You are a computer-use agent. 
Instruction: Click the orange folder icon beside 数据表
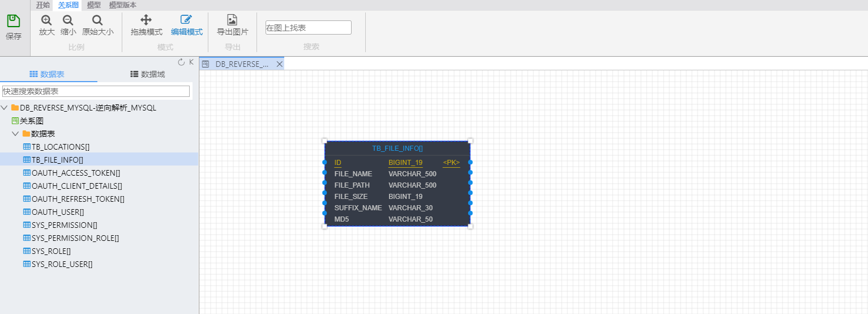pos(26,134)
